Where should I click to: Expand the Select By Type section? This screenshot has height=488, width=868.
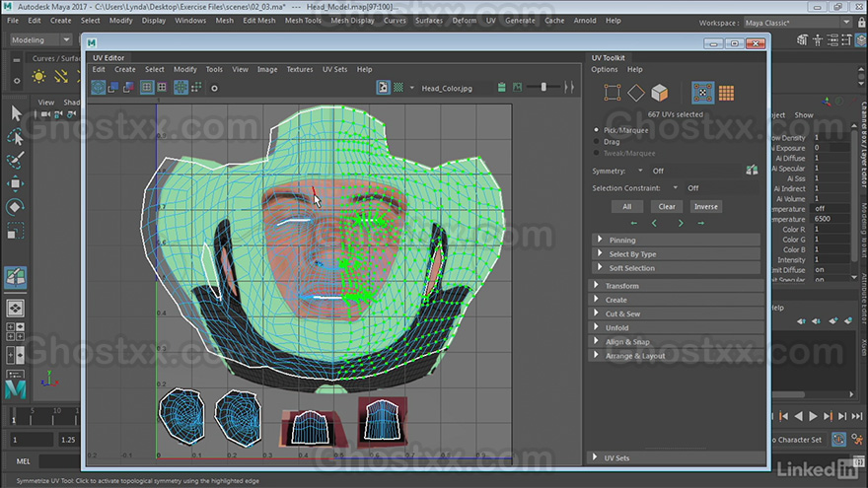pyautogui.click(x=676, y=254)
